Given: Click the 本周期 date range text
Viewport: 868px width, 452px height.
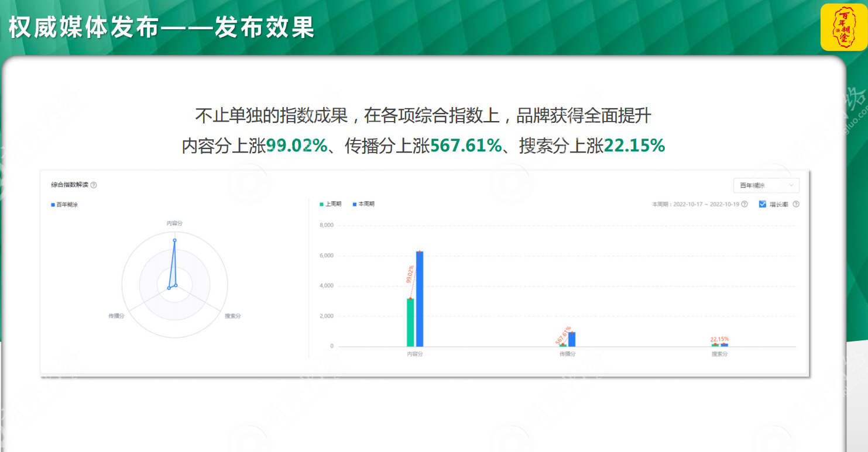Looking at the screenshot, I should (696, 205).
